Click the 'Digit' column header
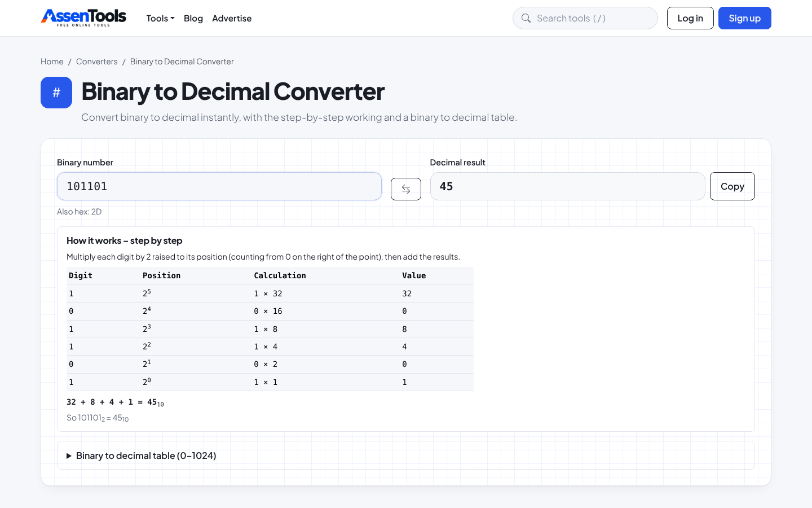The image size is (812, 508). click(81, 275)
